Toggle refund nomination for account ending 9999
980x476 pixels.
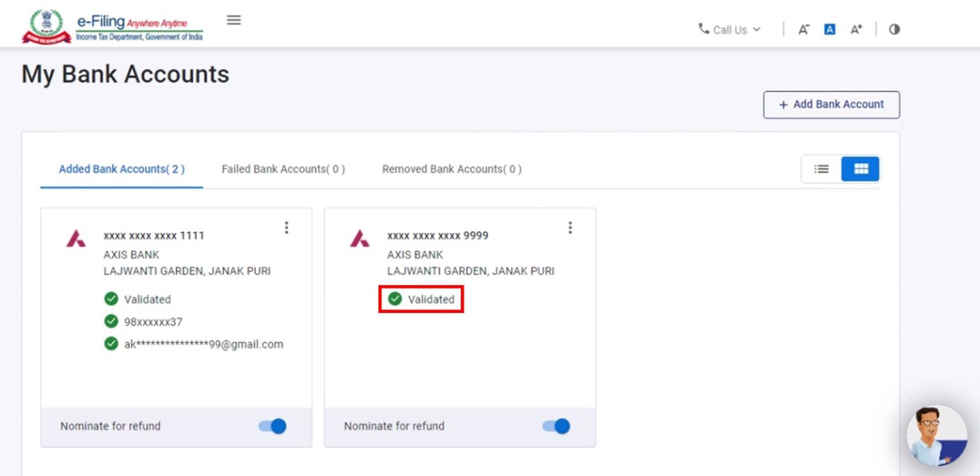556,426
